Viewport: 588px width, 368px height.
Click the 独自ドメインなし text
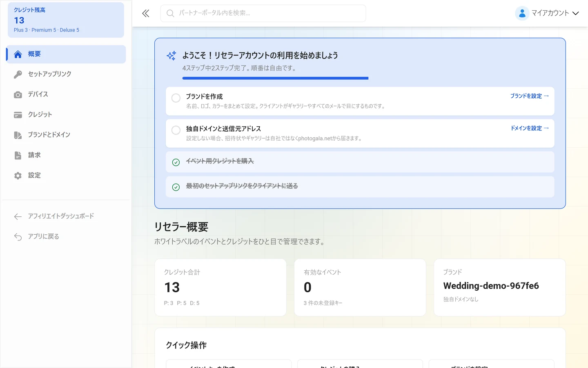(x=461, y=299)
